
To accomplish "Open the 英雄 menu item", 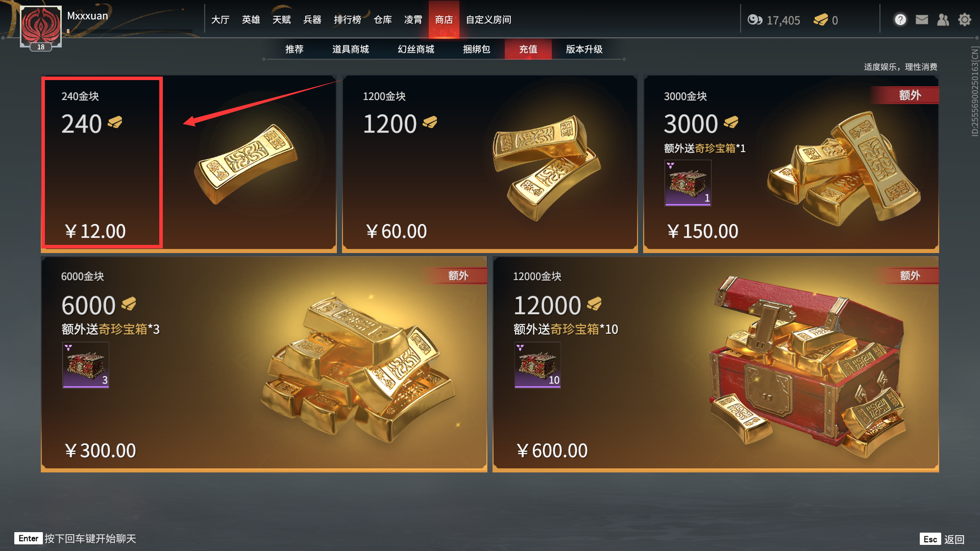I will click(251, 19).
